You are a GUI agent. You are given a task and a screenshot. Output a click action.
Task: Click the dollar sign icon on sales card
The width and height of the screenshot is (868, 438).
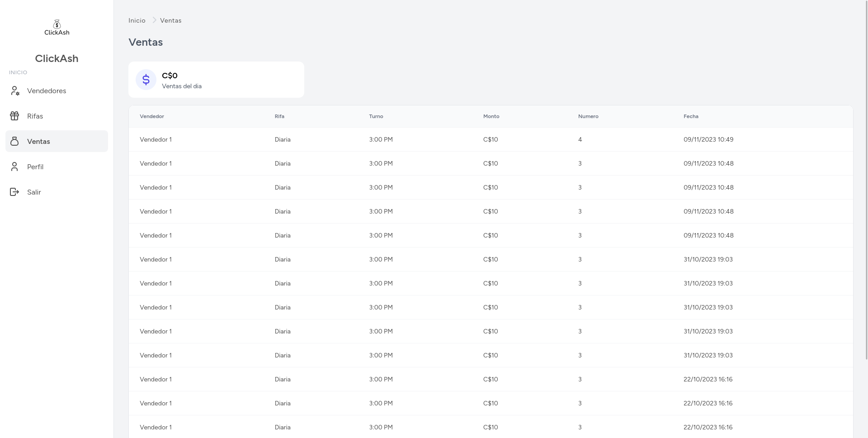[x=146, y=80]
